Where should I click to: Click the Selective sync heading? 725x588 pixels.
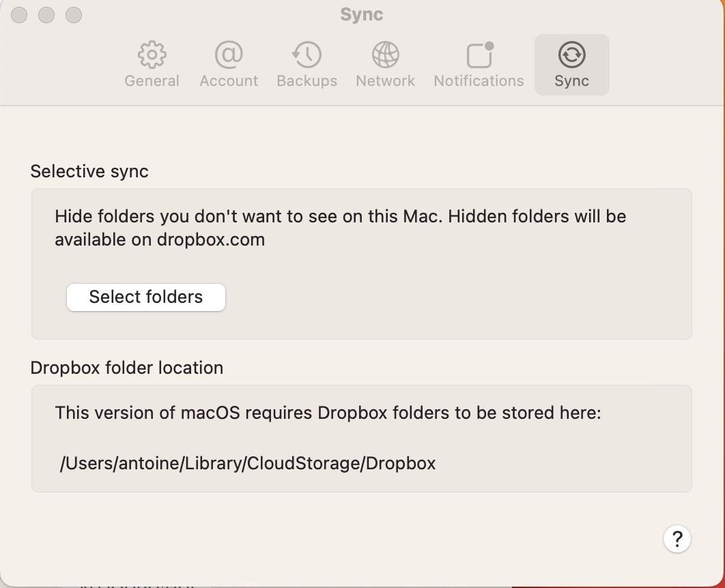click(x=89, y=171)
